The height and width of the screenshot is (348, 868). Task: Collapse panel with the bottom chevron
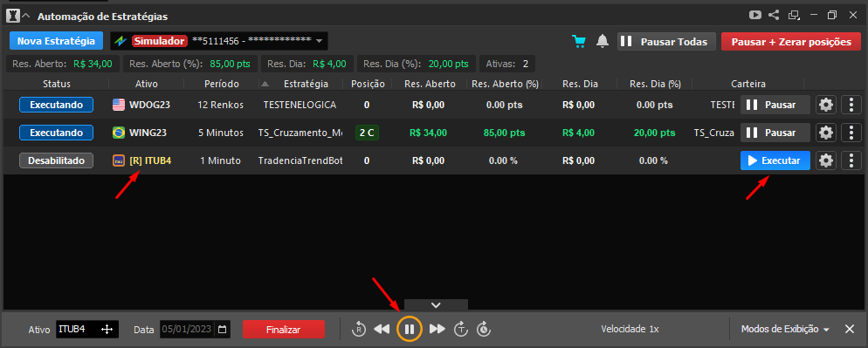pos(436,304)
